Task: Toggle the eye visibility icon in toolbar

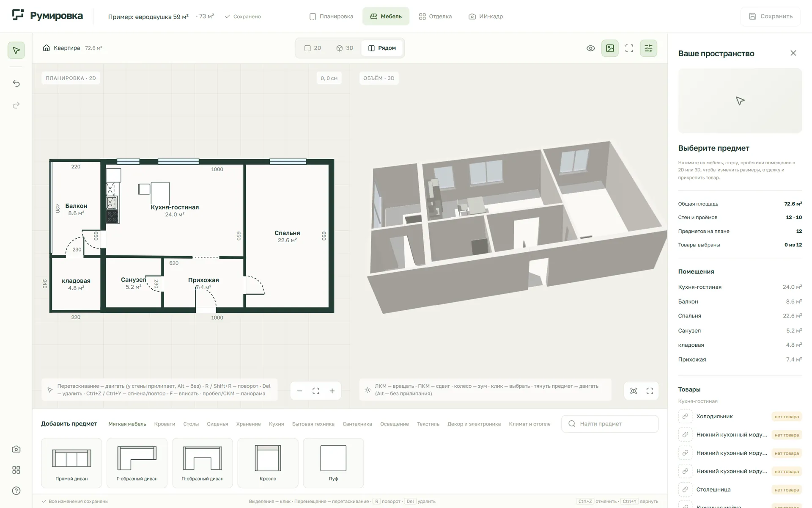Action: coord(591,48)
